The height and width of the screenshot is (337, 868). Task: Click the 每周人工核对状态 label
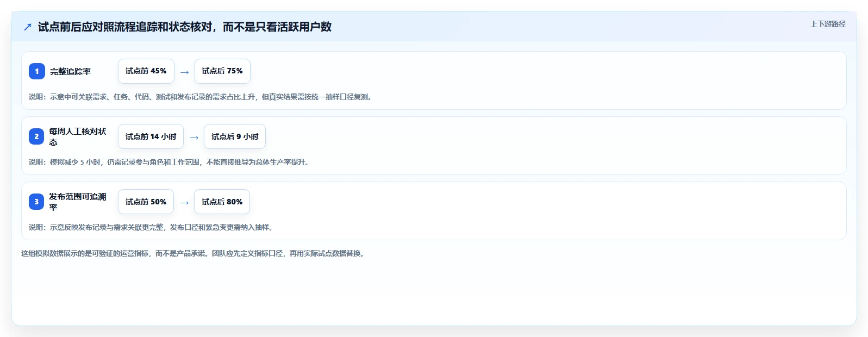78,136
